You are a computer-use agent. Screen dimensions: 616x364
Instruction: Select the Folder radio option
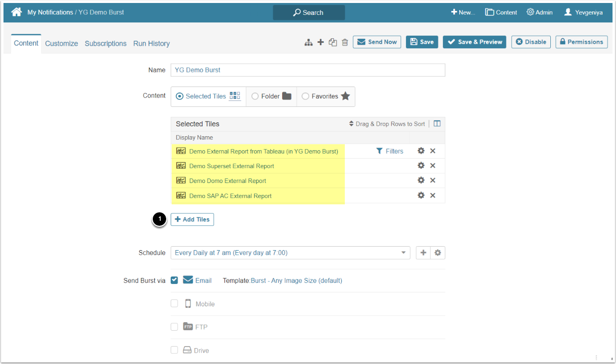255,96
